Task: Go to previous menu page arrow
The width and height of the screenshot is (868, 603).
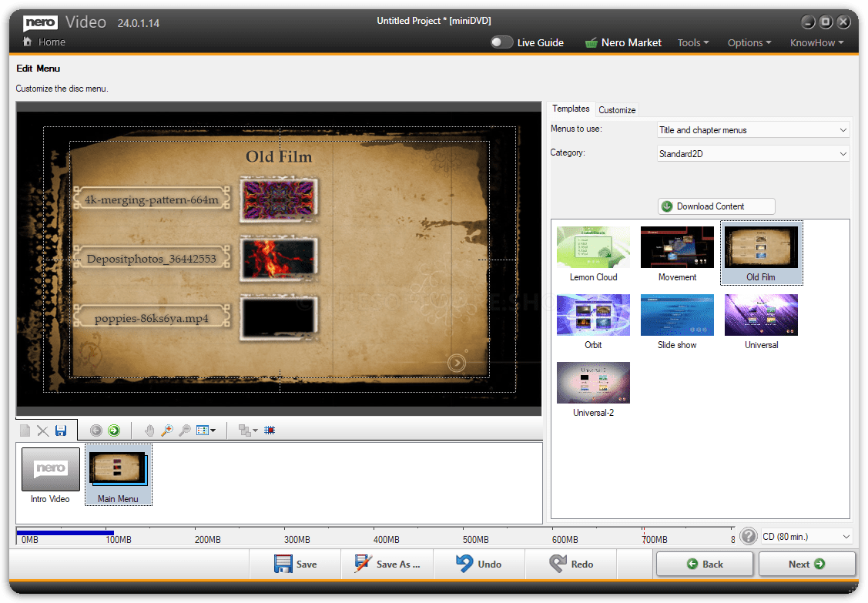Action: click(x=96, y=430)
